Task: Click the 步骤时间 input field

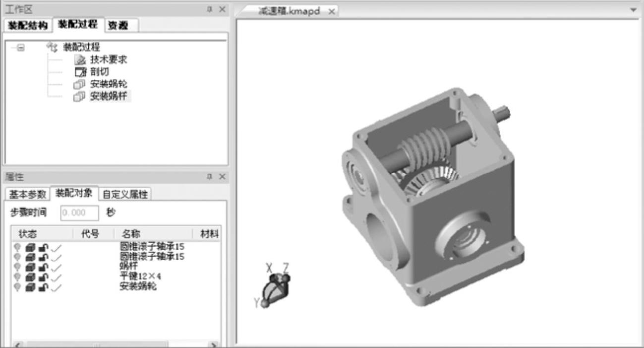Action: pyautogui.click(x=79, y=213)
